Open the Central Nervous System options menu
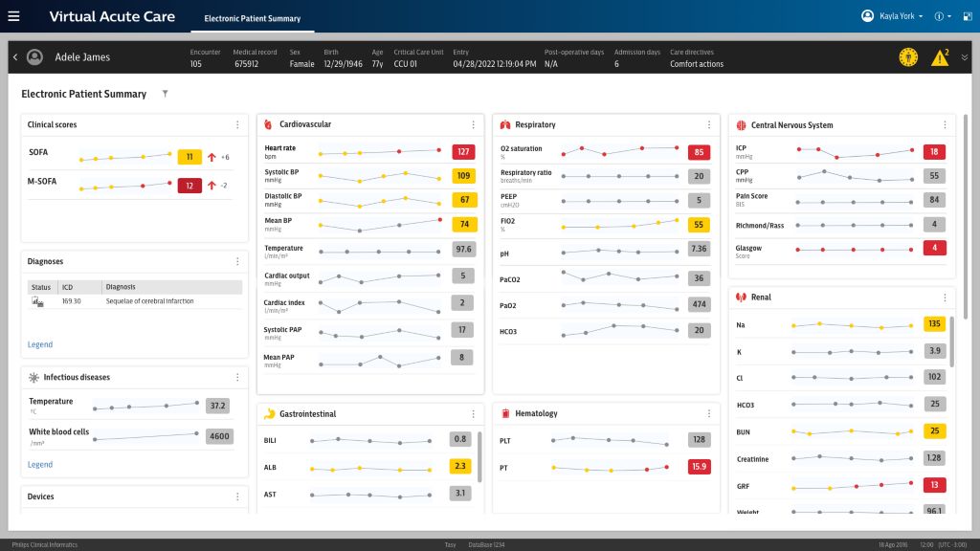Image resolution: width=980 pixels, height=551 pixels. (945, 125)
